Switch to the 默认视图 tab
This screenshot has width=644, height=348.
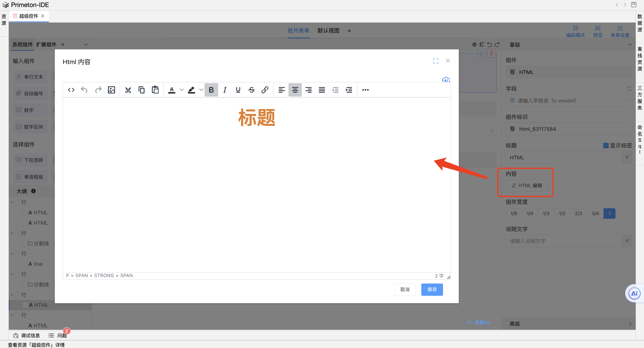pyautogui.click(x=328, y=30)
